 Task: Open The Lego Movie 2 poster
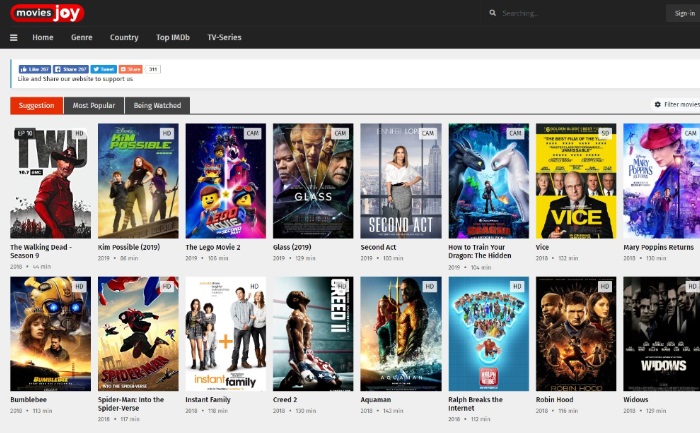(x=225, y=181)
